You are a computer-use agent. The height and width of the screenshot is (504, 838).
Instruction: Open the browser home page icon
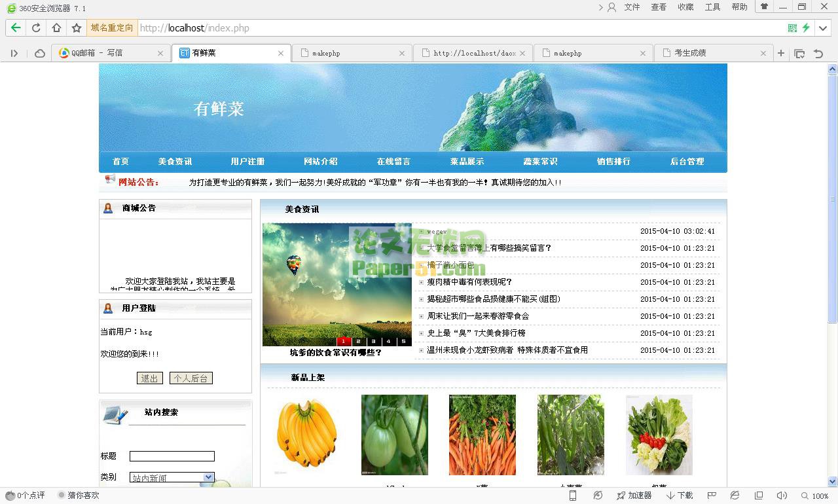56,27
